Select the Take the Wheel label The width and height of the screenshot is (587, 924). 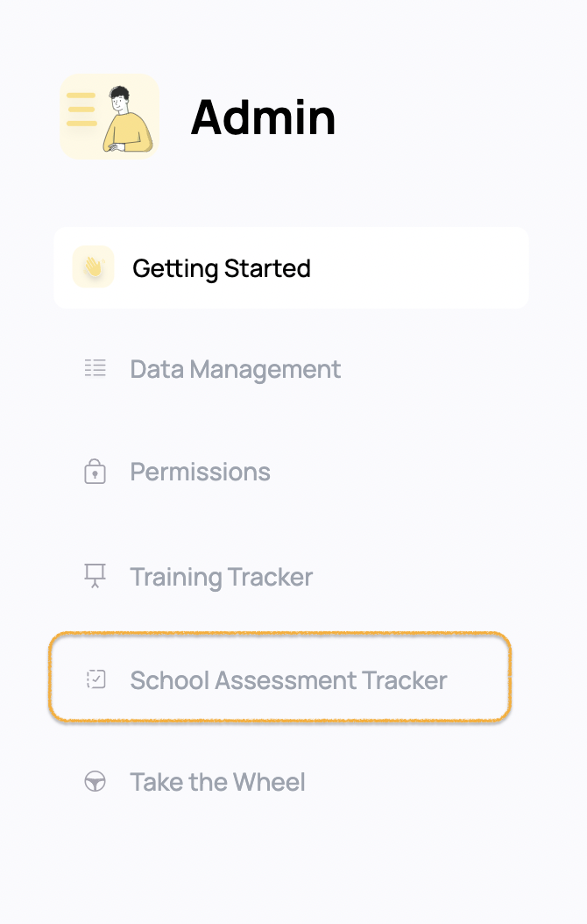click(218, 783)
